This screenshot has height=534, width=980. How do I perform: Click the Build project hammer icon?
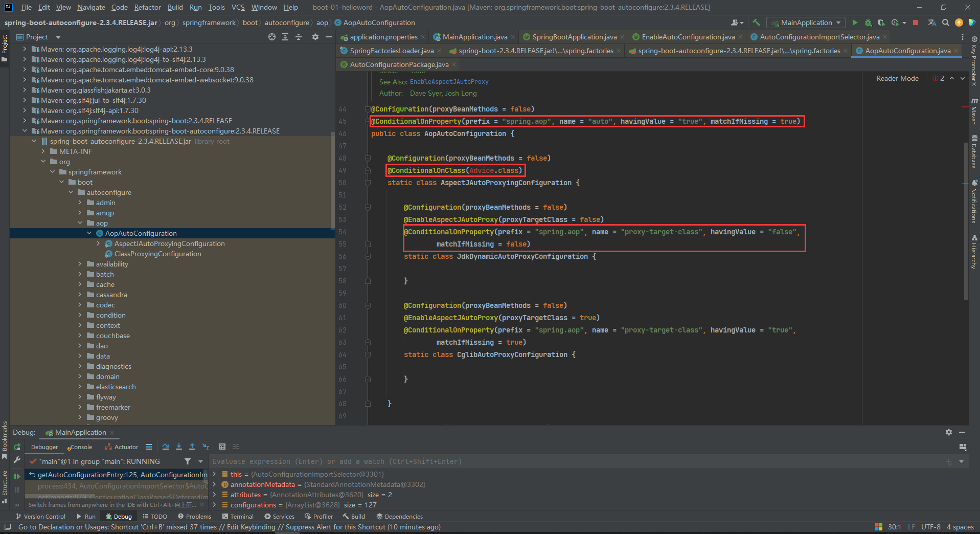coord(757,23)
